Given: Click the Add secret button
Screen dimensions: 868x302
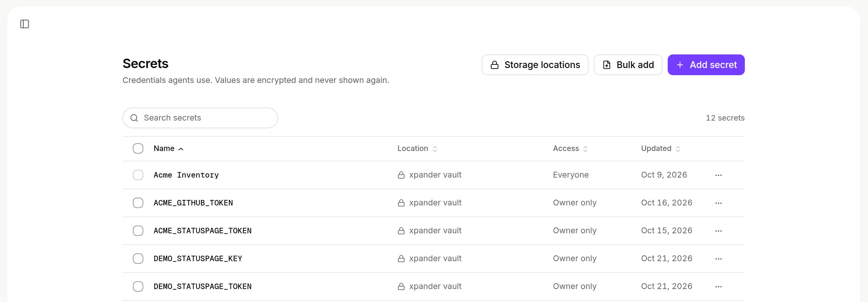Looking at the screenshot, I should [x=706, y=64].
